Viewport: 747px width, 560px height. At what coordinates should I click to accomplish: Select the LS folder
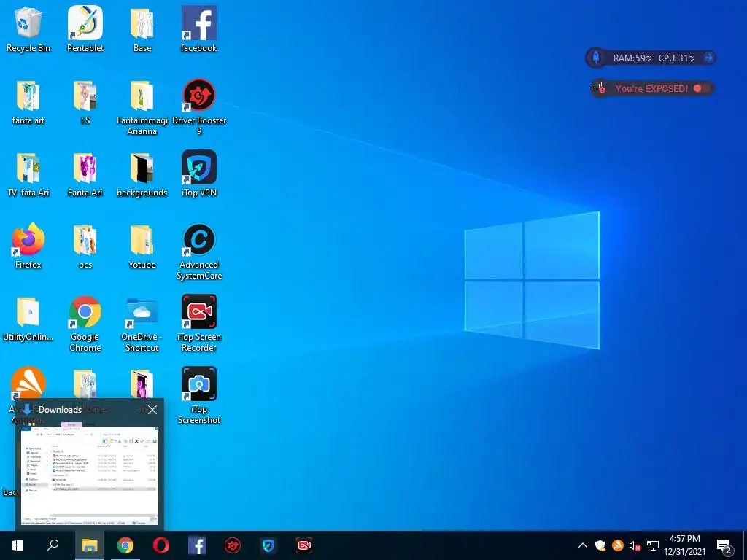click(85, 102)
